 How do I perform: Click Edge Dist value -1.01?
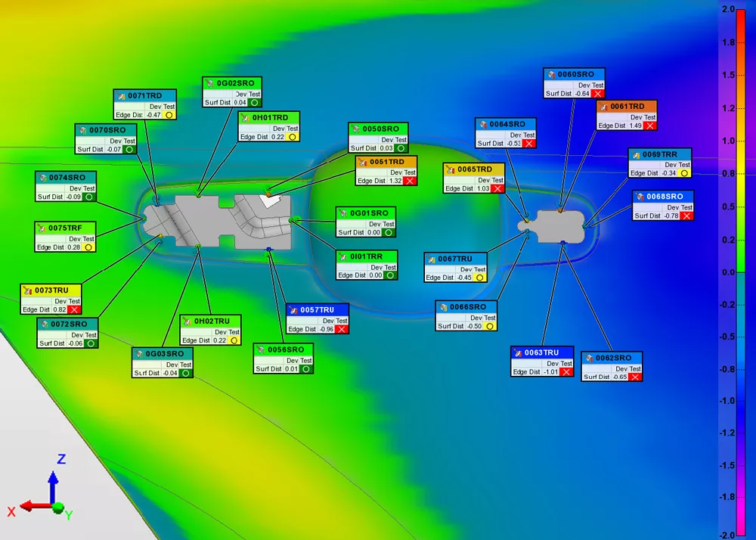tap(550, 372)
